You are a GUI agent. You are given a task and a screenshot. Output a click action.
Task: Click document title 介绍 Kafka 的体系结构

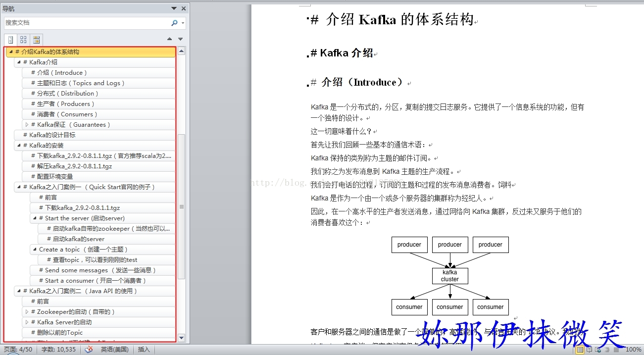(x=392, y=20)
